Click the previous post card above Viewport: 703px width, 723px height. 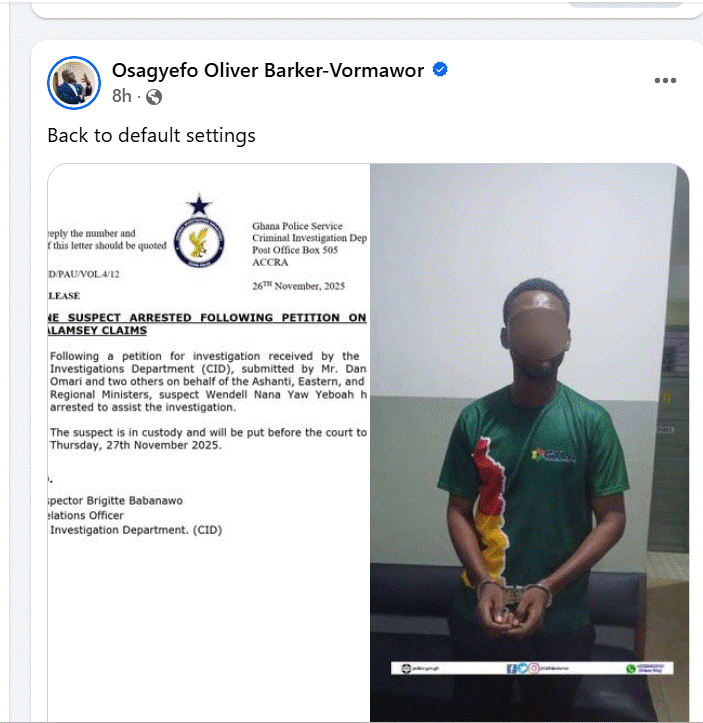tap(366, 9)
